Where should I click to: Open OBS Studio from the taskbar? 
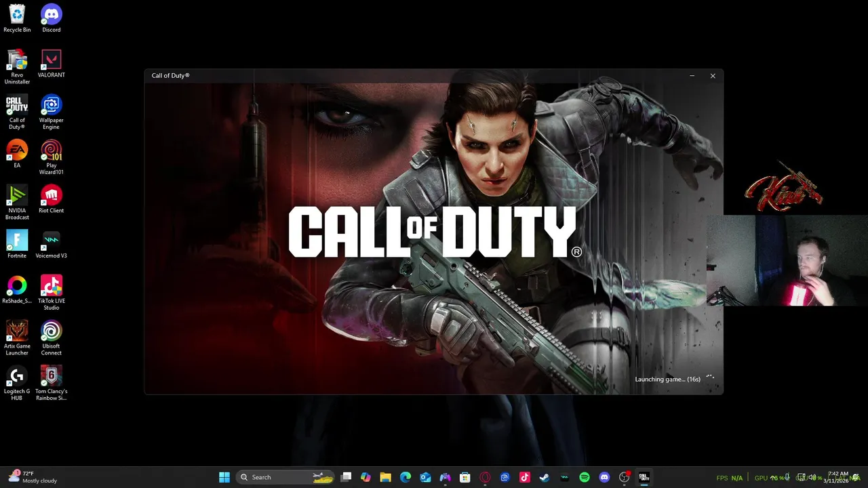tap(624, 477)
